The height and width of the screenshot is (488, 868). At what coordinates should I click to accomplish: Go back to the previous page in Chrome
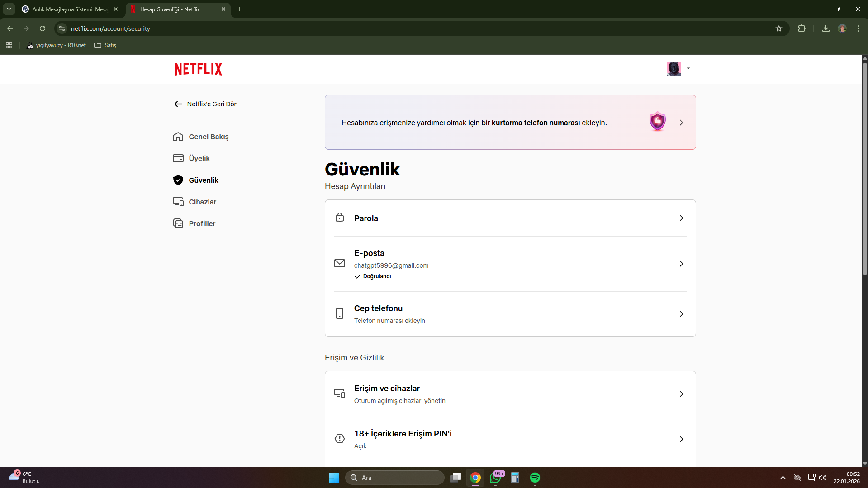coord(10,28)
